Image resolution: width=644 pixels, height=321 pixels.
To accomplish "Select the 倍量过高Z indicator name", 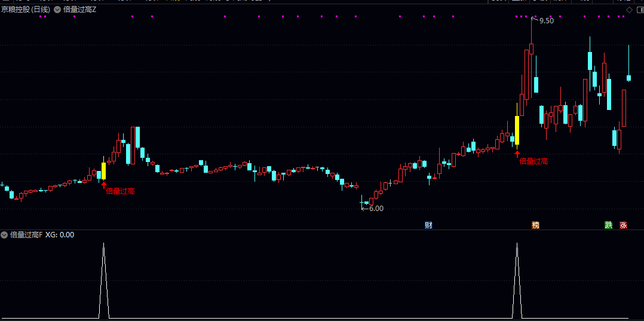I will tap(79, 10).
